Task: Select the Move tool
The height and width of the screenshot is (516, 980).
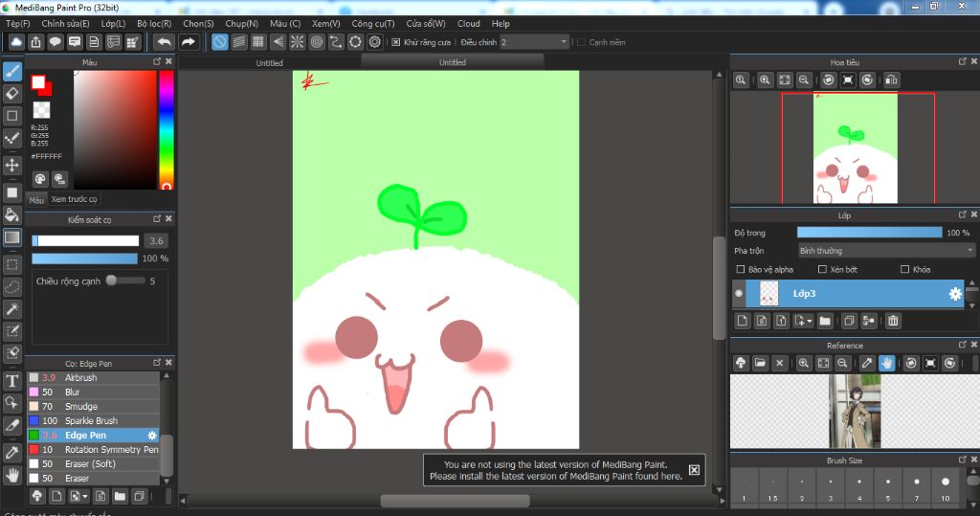Action: tap(12, 165)
